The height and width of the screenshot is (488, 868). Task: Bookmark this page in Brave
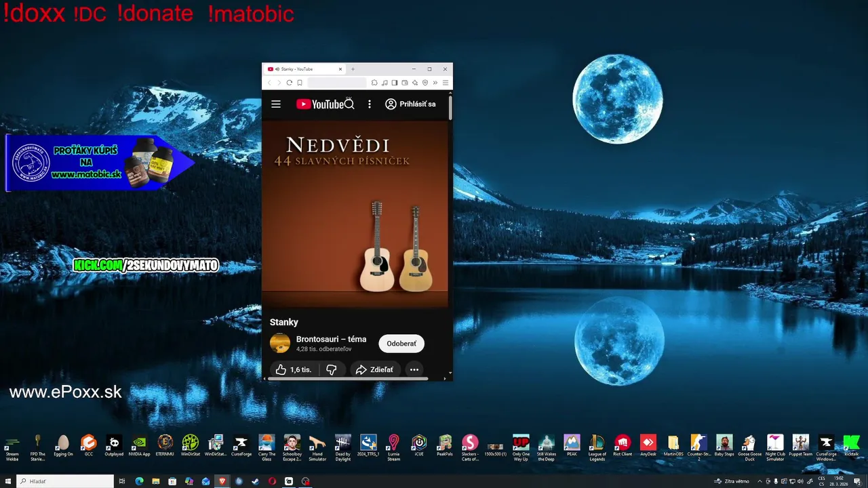(300, 83)
